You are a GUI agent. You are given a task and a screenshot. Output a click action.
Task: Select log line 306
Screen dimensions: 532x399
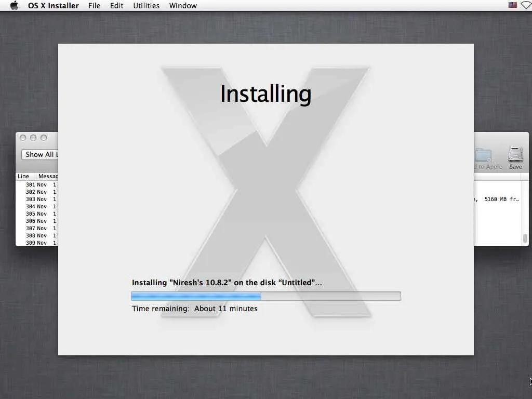coord(37,221)
